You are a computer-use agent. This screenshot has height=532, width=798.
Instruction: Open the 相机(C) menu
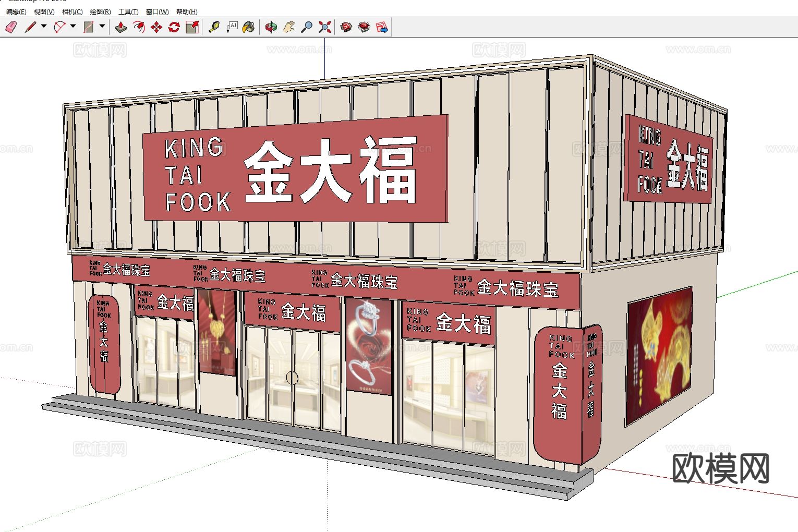pos(72,11)
